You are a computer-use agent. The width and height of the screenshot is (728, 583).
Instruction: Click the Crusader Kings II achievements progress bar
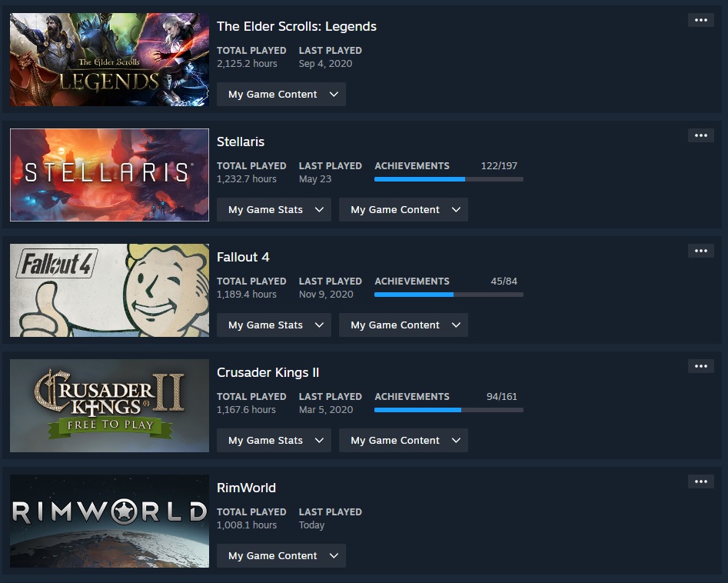click(x=448, y=410)
